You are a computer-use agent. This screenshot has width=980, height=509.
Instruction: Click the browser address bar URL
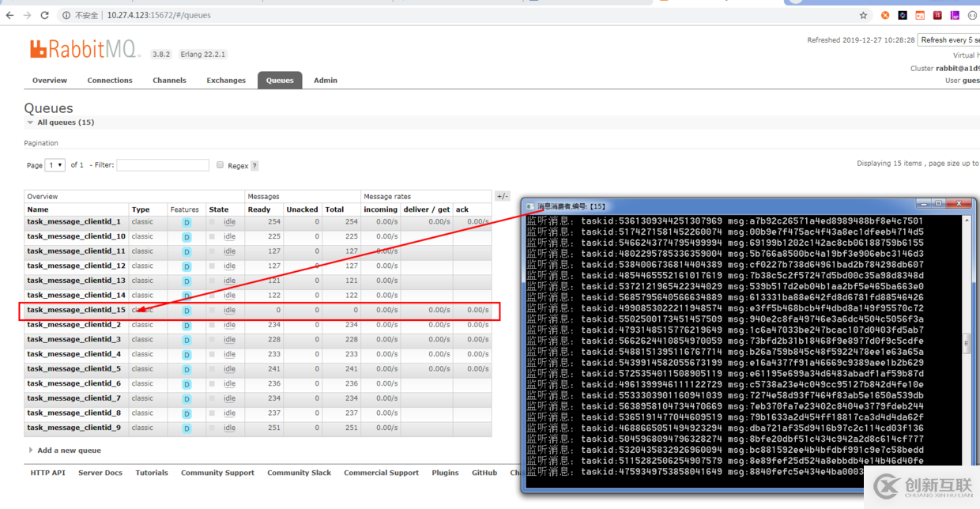159,15
